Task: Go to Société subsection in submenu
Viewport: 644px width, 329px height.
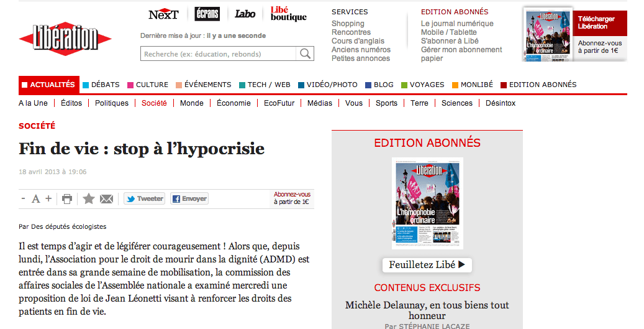Action: point(154,103)
